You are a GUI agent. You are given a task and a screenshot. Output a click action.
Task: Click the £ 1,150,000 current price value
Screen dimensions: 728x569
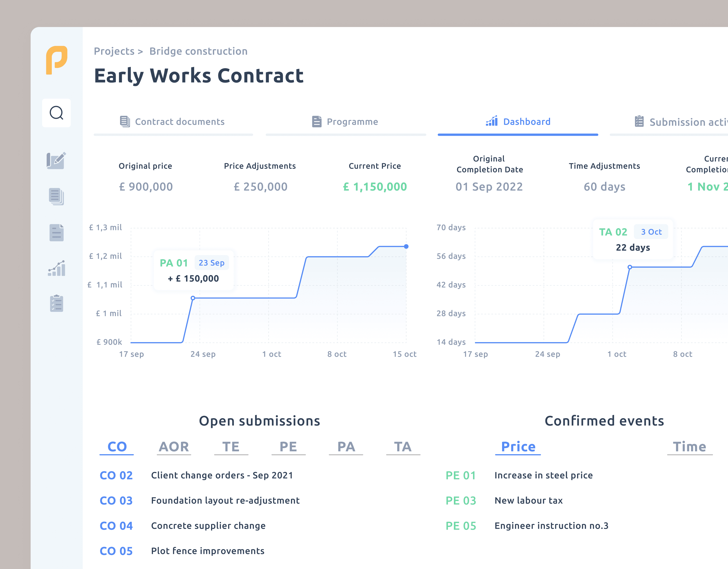(375, 187)
